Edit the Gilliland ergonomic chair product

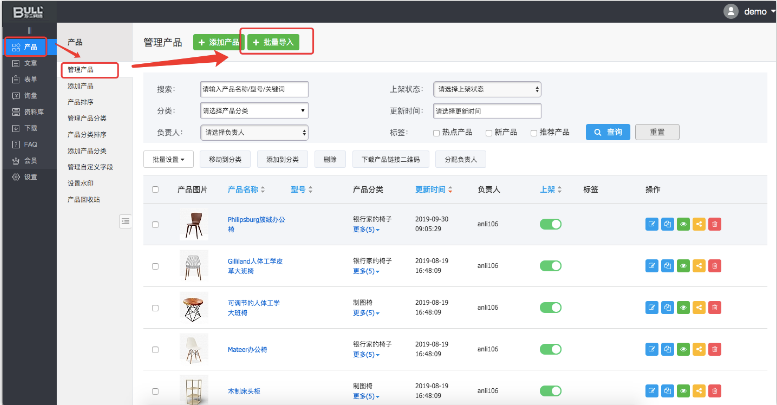pos(652,266)
